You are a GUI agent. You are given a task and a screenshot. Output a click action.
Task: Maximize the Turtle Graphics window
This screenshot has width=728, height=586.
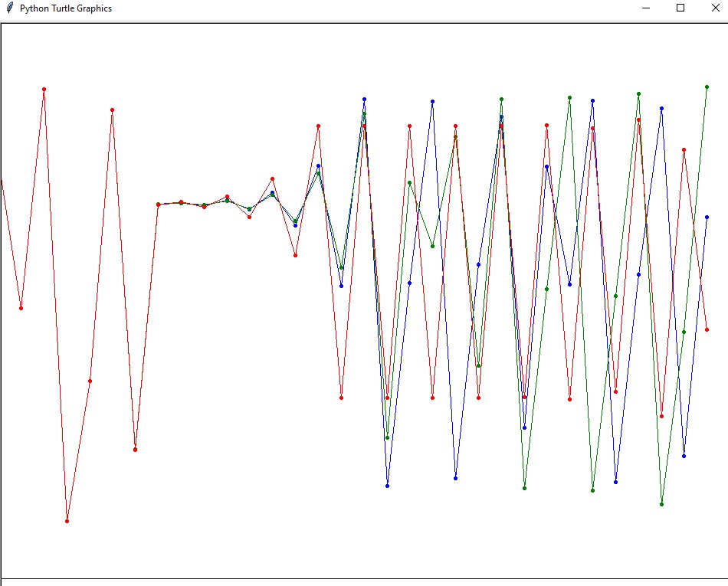(x=680, y=8)
